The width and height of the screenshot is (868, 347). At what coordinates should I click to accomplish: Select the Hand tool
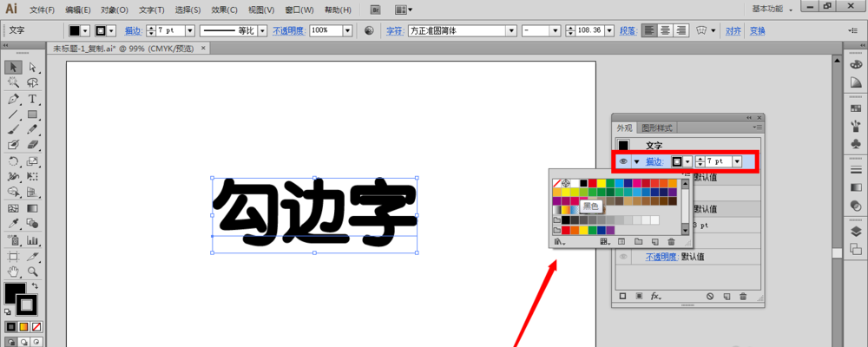click(x=14, y=272)
